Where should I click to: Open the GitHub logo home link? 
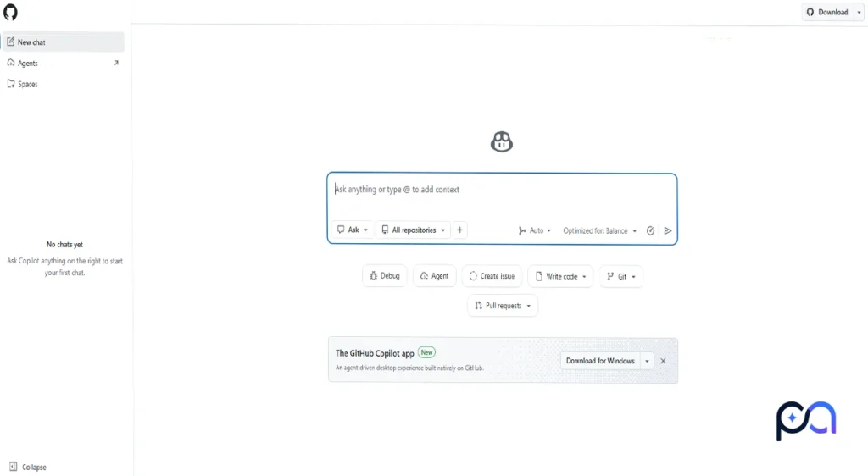(10, 12)
